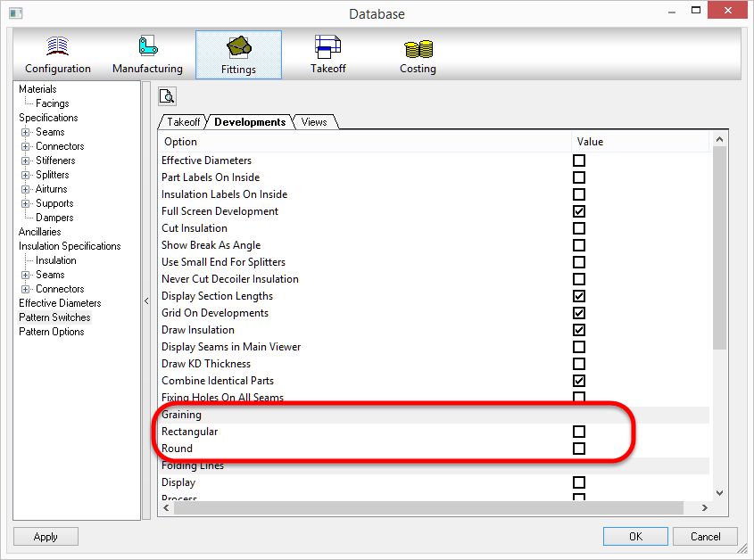Enable the Rectangular graining checkbox
Screen dimensions: 754x560
pyautogui.click(x=579, y=432)
